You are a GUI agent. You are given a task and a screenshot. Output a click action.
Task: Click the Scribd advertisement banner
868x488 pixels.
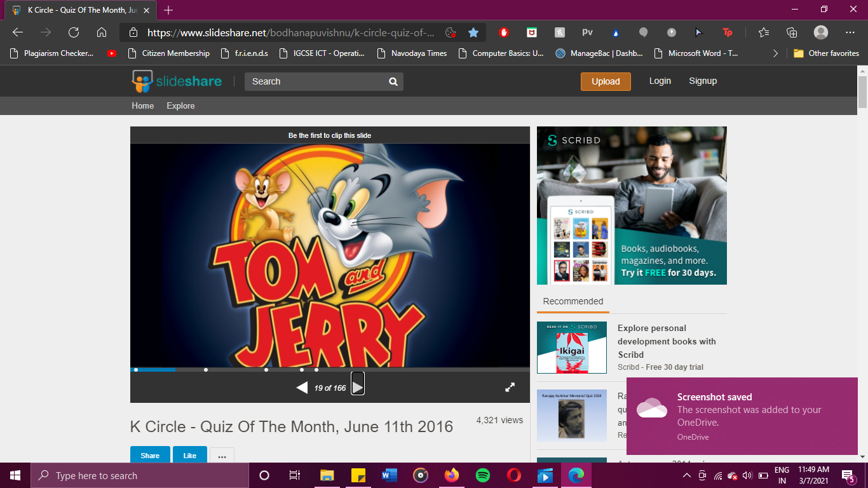click(632, 205)
